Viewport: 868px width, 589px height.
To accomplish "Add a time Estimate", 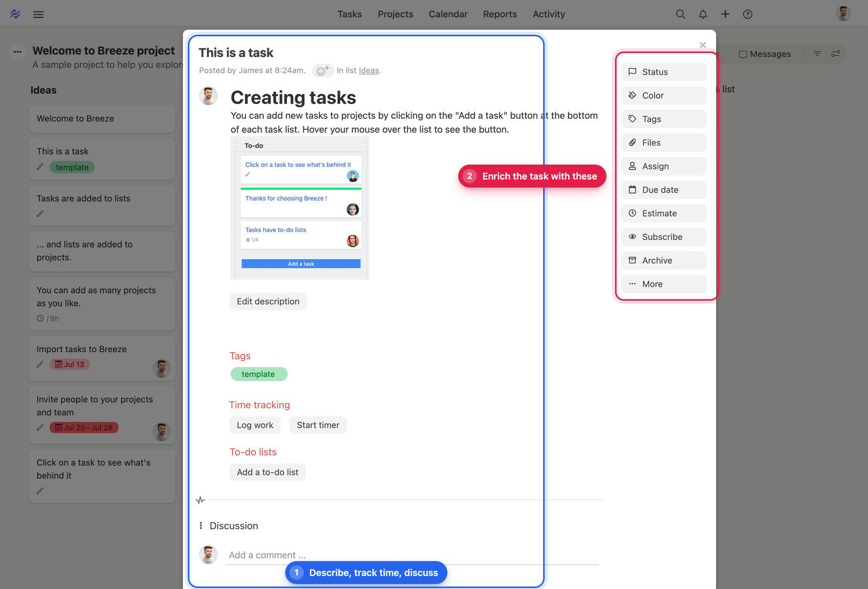I will tap(664, 214).
